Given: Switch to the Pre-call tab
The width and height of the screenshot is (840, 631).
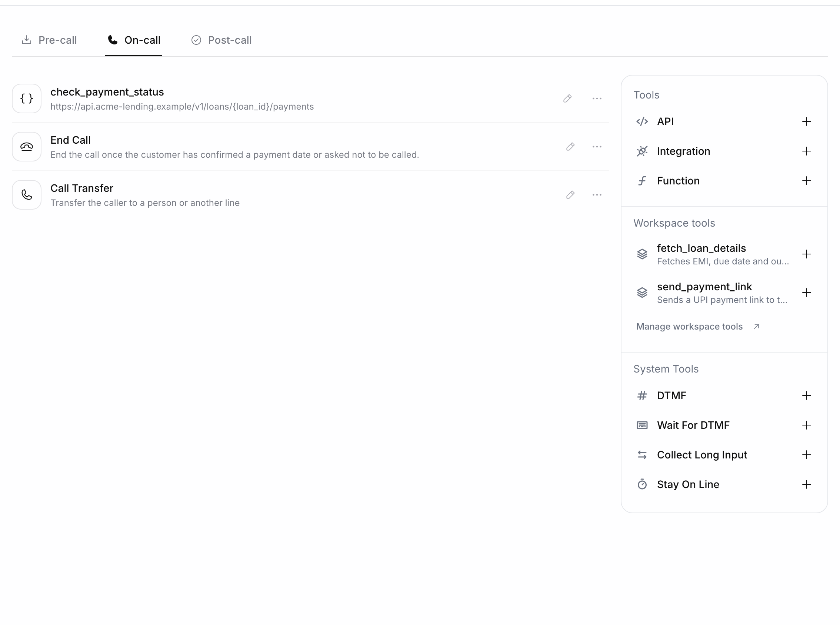Looking at the screenshot, I should (x=49, y=40).
